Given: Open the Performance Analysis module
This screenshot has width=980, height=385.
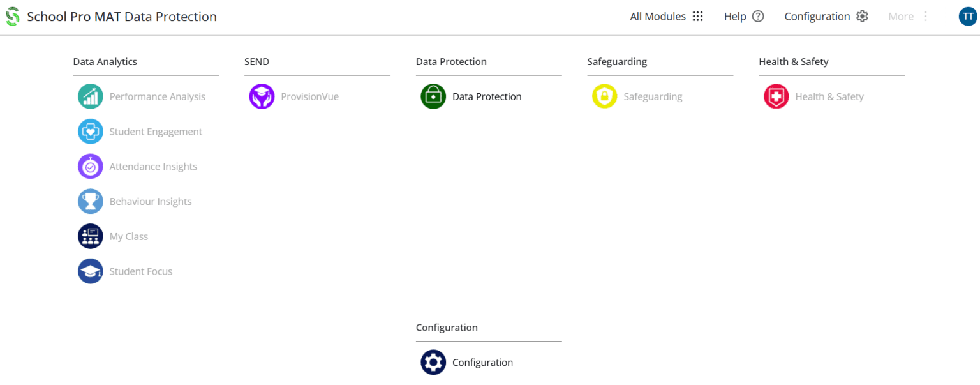Looking at the screenshot, I should 90,96.
